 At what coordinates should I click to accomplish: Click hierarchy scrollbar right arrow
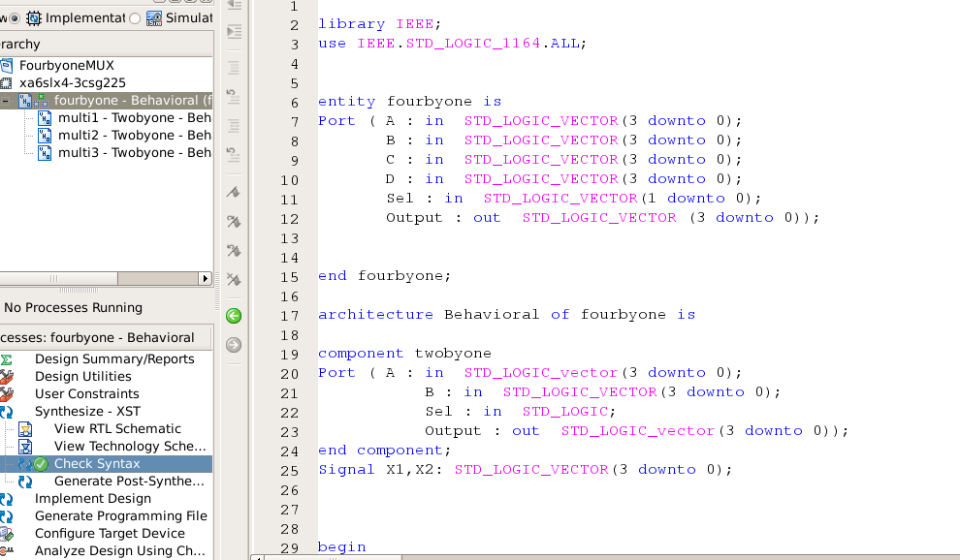pos(206,278)
